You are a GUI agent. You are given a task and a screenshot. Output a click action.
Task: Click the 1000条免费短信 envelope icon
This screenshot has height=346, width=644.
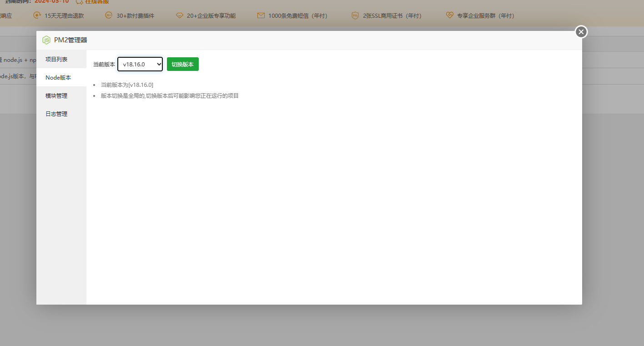pos(261,15)
